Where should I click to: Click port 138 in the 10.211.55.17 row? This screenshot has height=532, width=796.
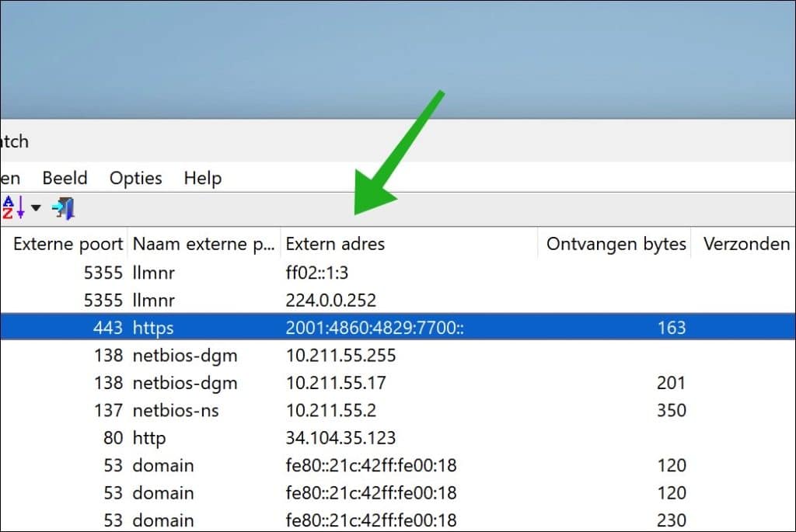pos(108,382)
